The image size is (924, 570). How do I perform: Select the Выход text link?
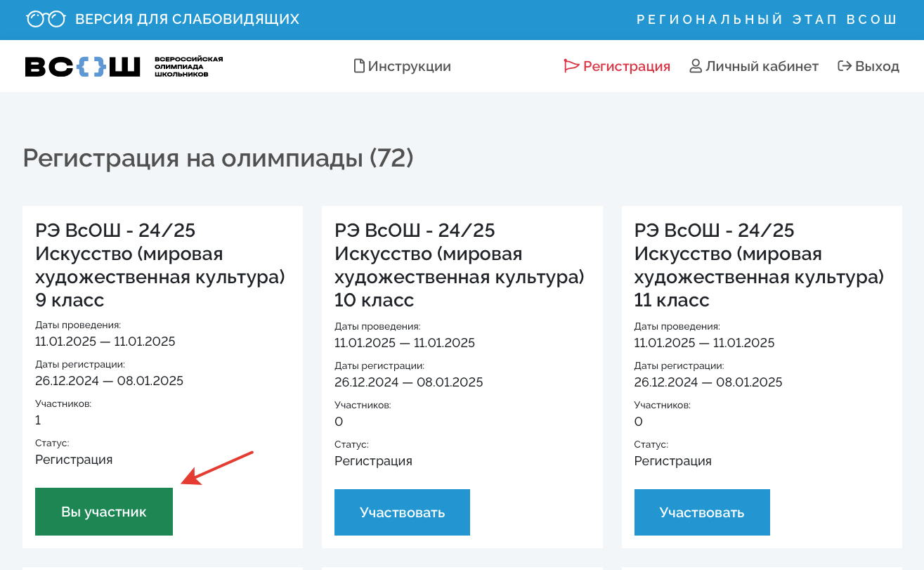click(x=877, y=67)
